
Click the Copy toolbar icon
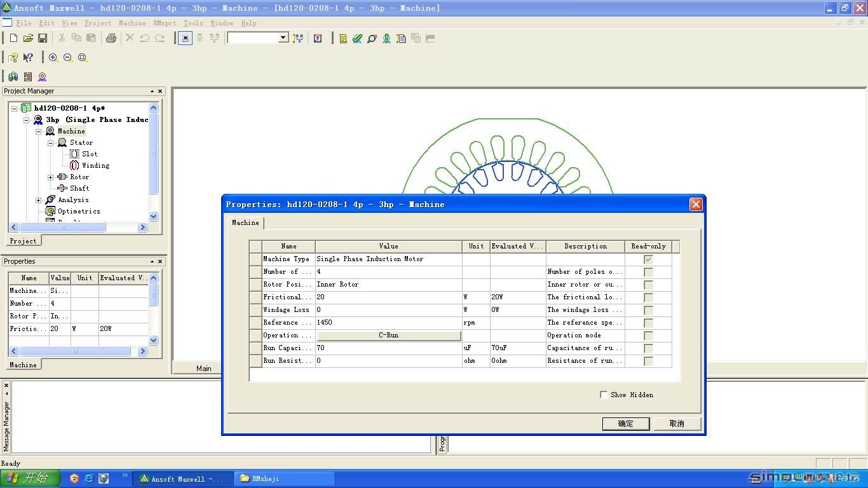pos(76,38)
